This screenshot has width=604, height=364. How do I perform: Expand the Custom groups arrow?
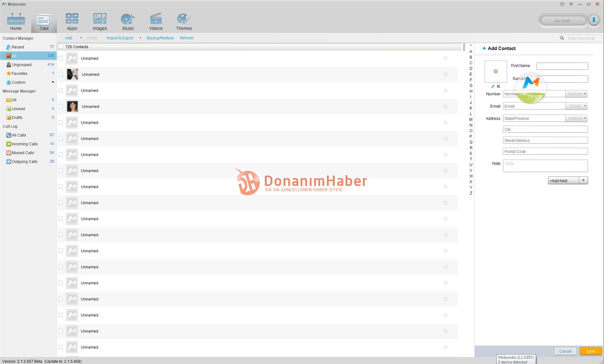pos(53,82)
